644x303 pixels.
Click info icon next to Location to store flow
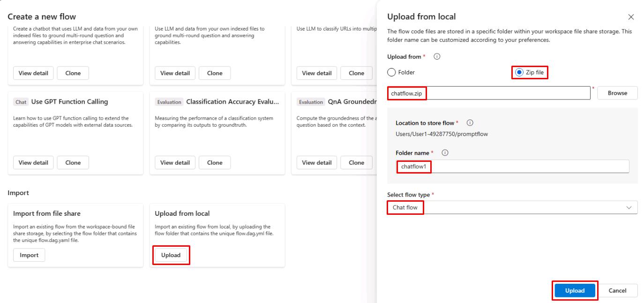tap(470, 123)
